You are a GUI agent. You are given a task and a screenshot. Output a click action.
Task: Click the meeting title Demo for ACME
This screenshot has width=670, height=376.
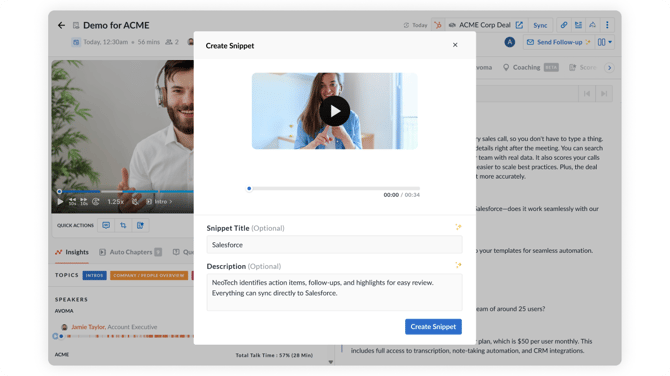[x=116, y=25]
